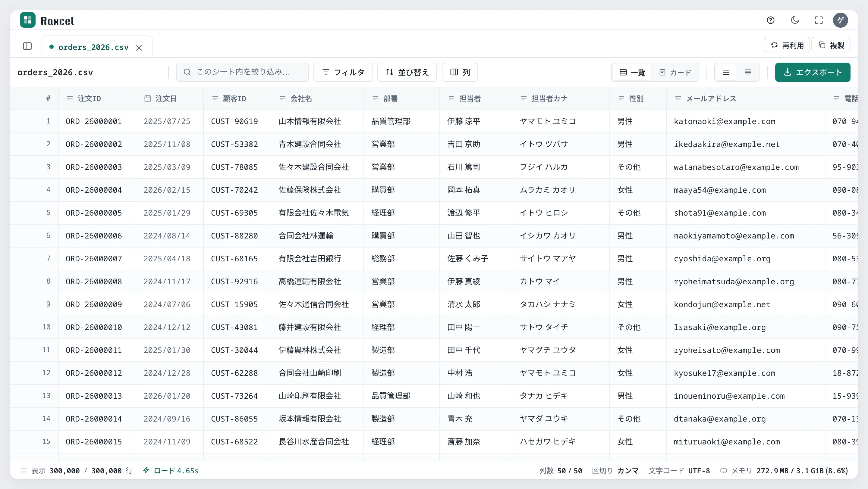868x489 pixels.
Task: Click the memory chip icon in status bar
Action: pyautogui.click(x=723, y=471)
